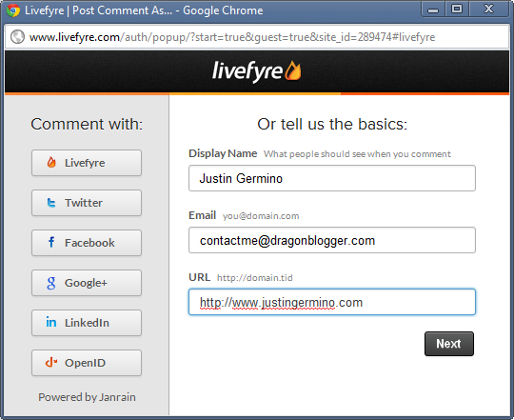
Task: Choose LinkedIn login option
Action: coord(87,323)
